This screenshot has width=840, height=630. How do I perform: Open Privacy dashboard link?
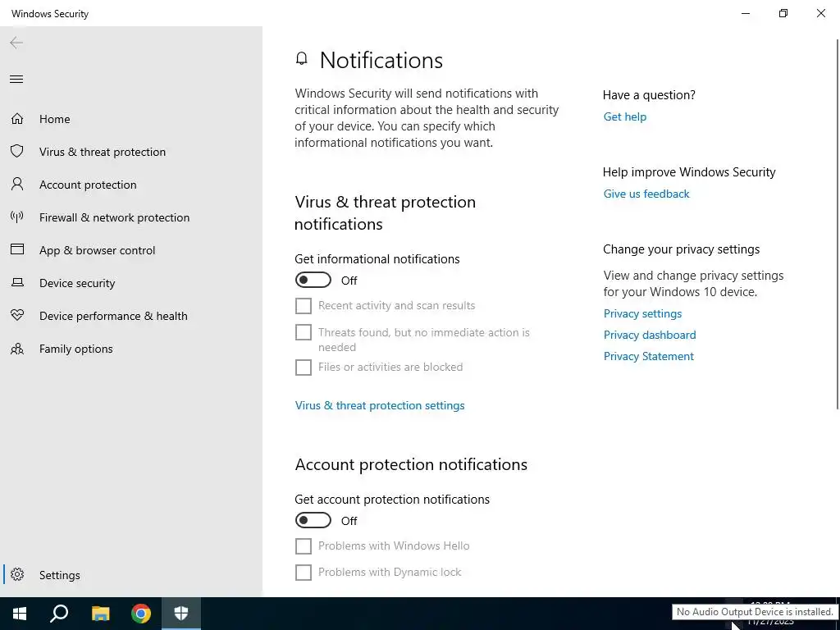coord(650,335)
